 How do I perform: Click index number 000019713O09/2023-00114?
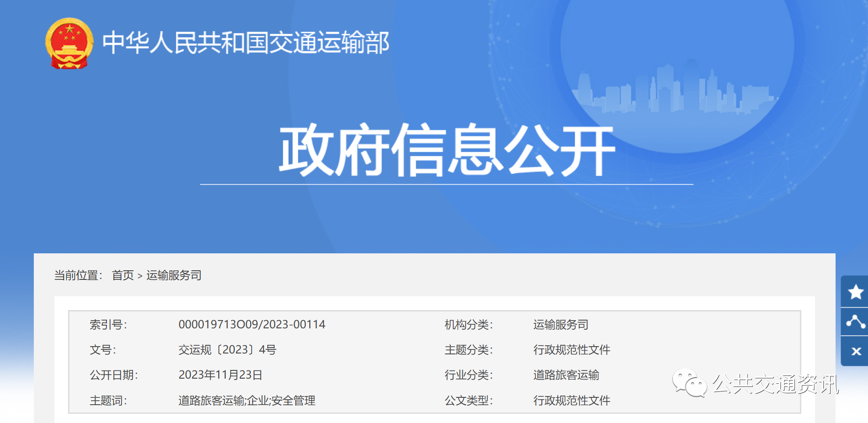pyautogui.click(x=252, y=325)
